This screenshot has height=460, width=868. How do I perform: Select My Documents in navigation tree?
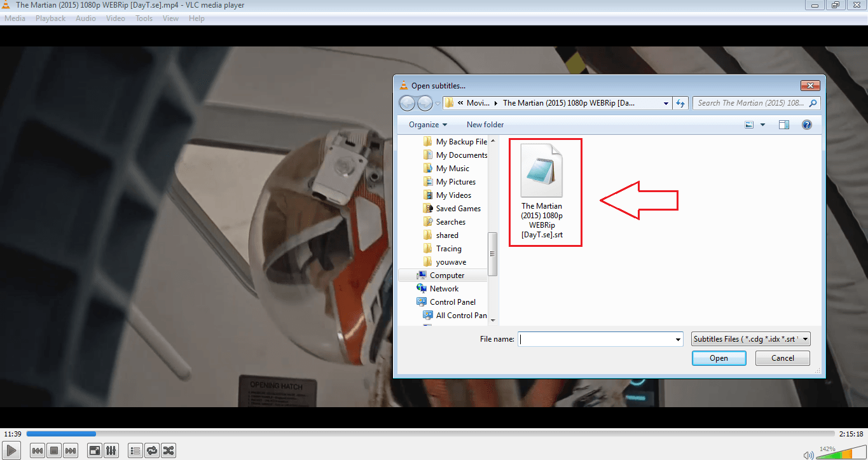[x=455, y=155]
